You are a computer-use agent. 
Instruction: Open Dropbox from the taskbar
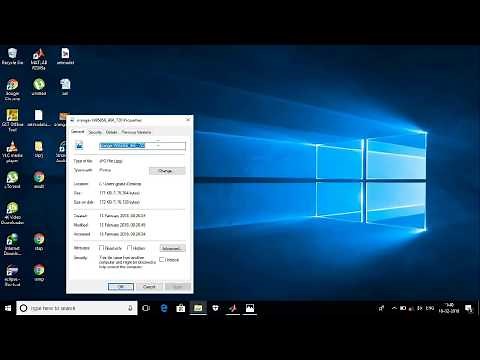(215, 308)
